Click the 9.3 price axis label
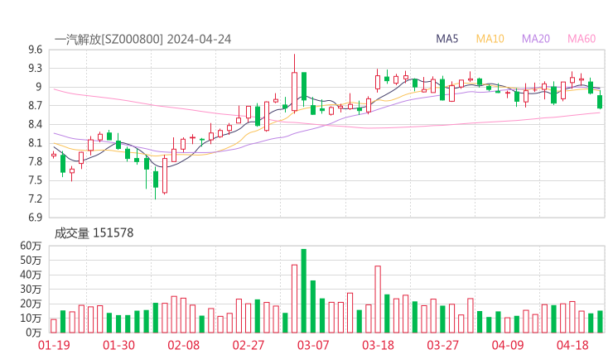Screen dimensions: 613x364 tap(35, 69)
